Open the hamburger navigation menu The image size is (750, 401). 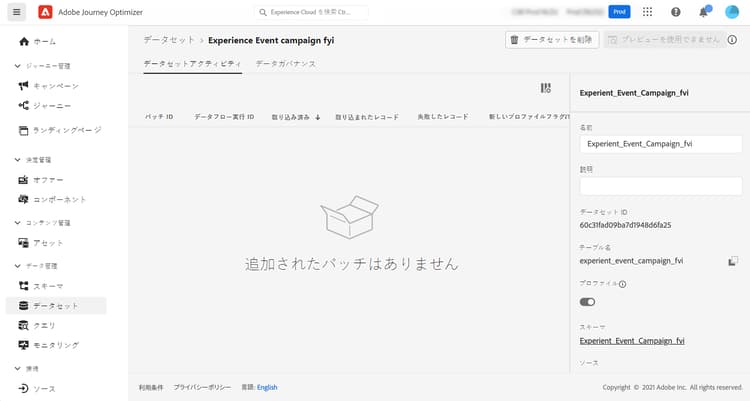(16, 12)
